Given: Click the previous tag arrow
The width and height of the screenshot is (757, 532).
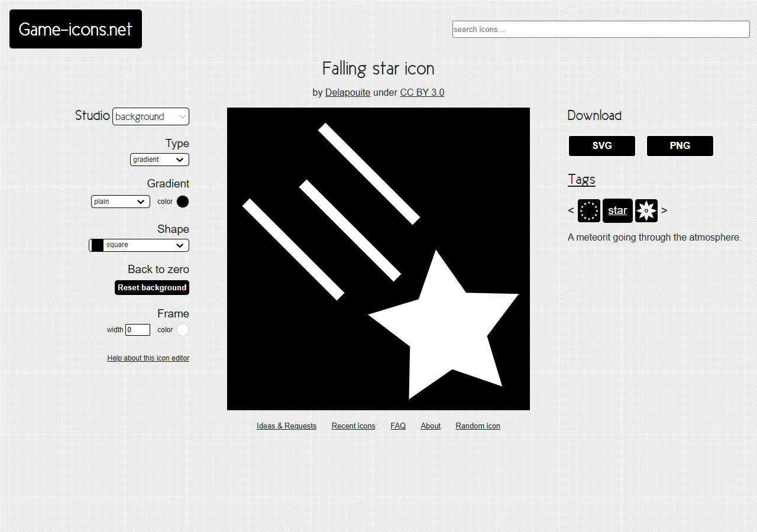Looking at the screenshot, I should pos(571,210).
